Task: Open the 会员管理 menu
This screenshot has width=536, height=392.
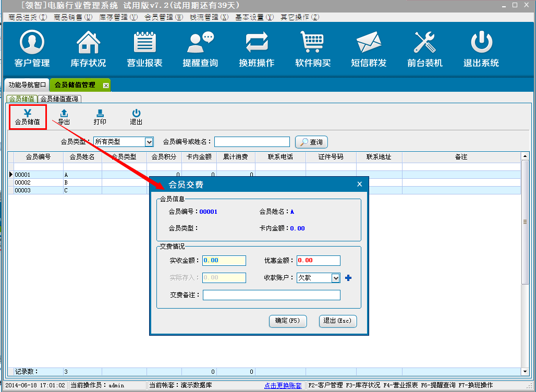Action: (x=163, y=17)
